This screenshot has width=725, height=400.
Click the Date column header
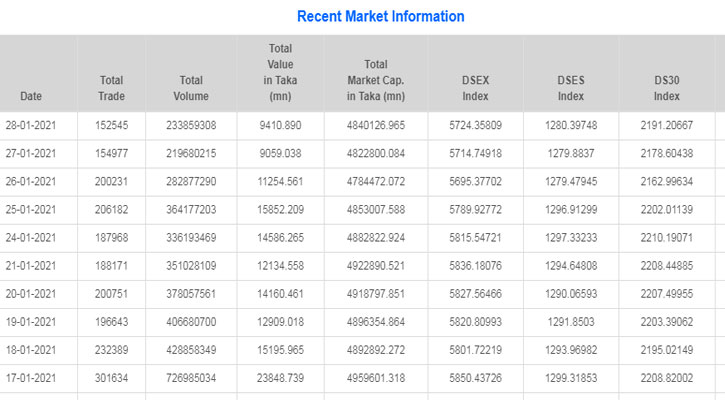[x=31, y=96]
